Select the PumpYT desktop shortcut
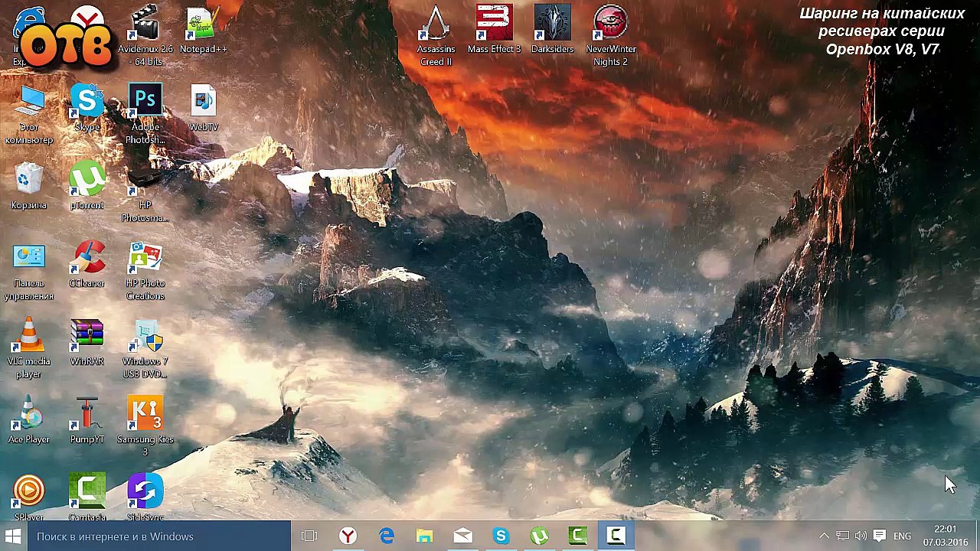Viewport: 980px width, 551px height. click(87, 421)
